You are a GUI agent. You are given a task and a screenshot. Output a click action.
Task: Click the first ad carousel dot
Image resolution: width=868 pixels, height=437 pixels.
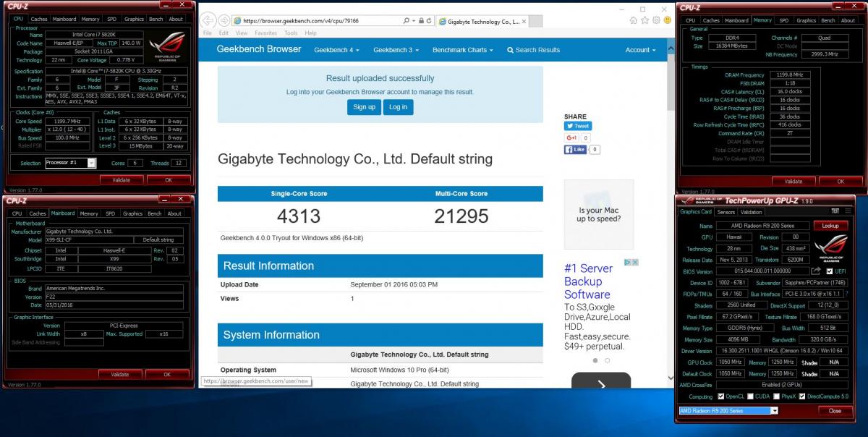(x=595, y=360)
